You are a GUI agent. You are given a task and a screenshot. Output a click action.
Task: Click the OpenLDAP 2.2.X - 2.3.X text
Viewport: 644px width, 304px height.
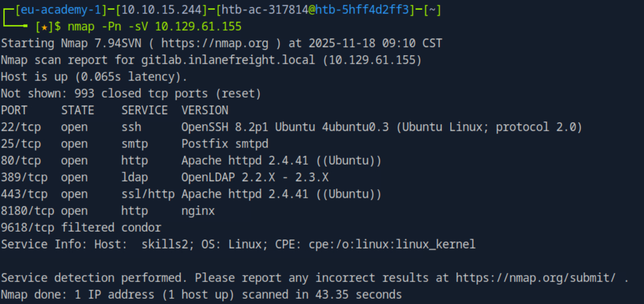(x=254, y=177)
